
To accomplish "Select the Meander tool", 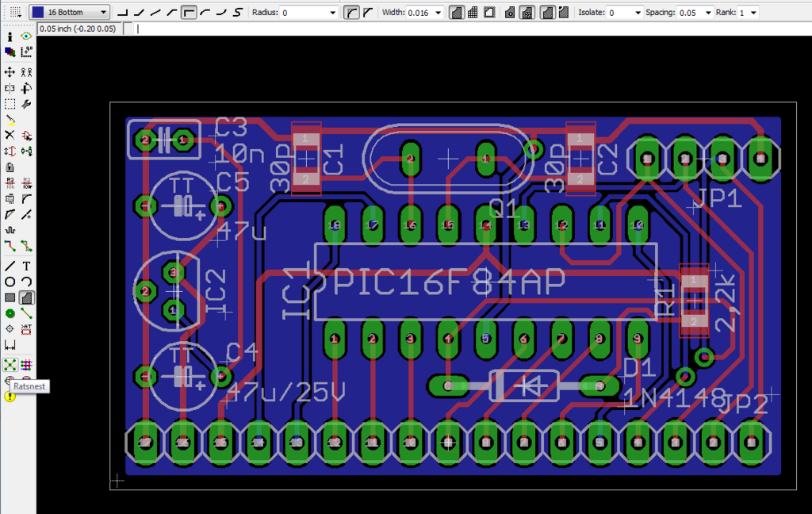I will click(10, 230).
